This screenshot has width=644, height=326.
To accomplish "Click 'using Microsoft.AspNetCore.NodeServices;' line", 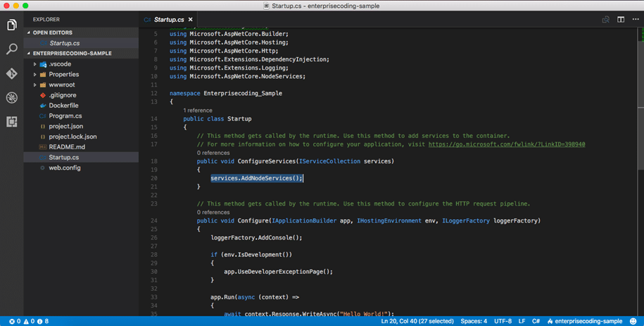I will 237,77.
